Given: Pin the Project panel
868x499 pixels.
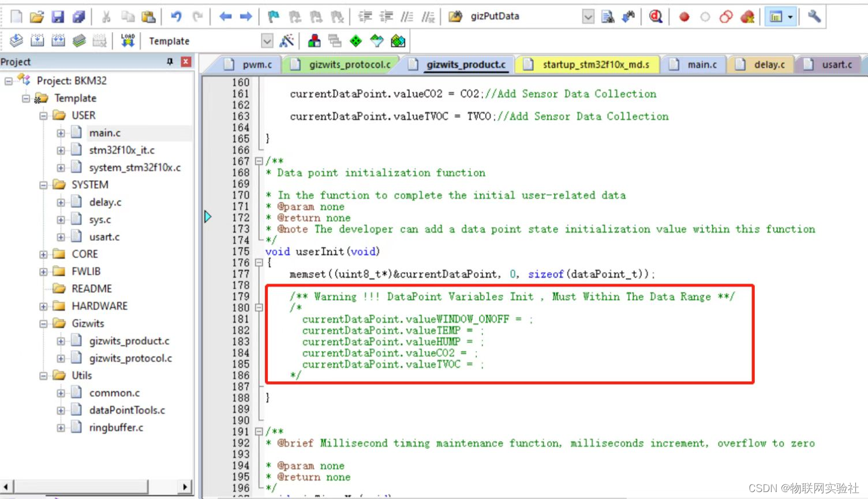Looking at the screenshot, I should tap(170, 61).
